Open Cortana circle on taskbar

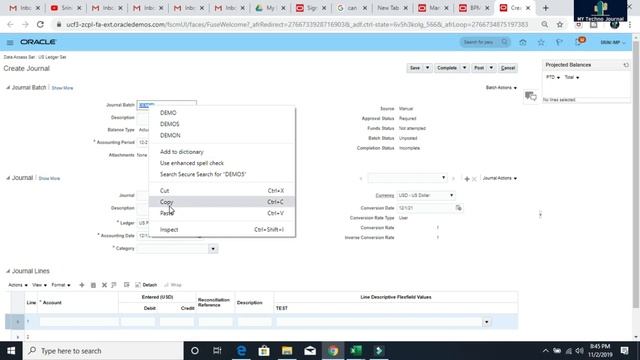(195, 351)
